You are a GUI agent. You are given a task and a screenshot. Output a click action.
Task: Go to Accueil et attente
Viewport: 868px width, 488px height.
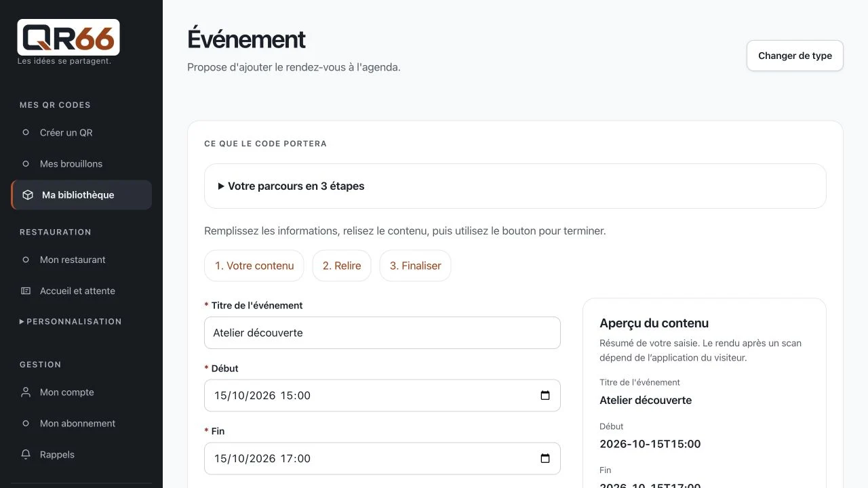[81, 291]
